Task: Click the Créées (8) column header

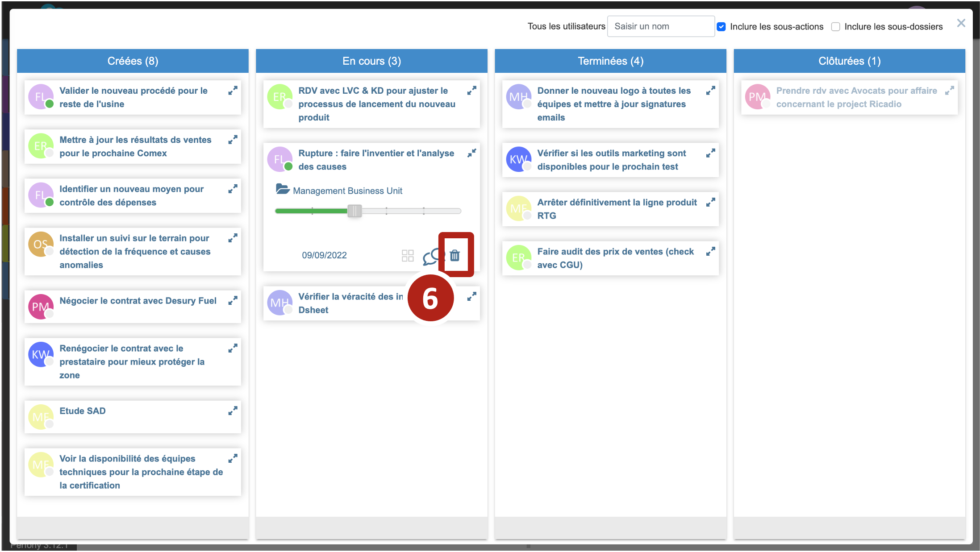Action: coord(133,61)
